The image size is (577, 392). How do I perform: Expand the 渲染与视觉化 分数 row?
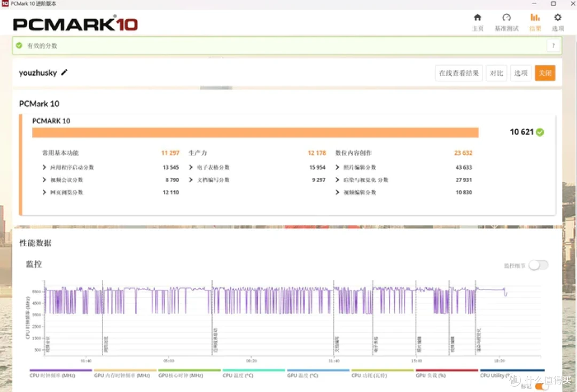pyautogui.click(x=337, y=180)
